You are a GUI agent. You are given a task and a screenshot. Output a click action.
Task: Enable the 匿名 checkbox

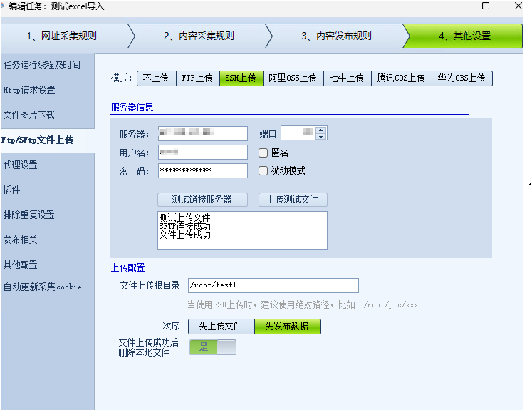(264, 153)
